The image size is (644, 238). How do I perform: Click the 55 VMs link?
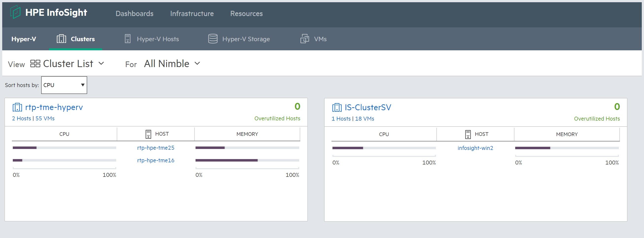(45, 118)
